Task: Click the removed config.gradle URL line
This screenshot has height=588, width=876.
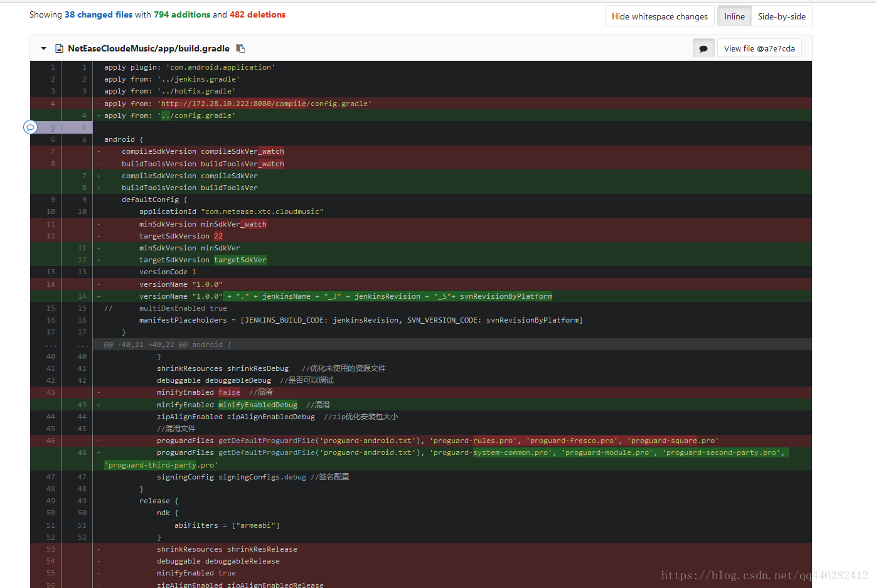Action: (x=238, y=104)
